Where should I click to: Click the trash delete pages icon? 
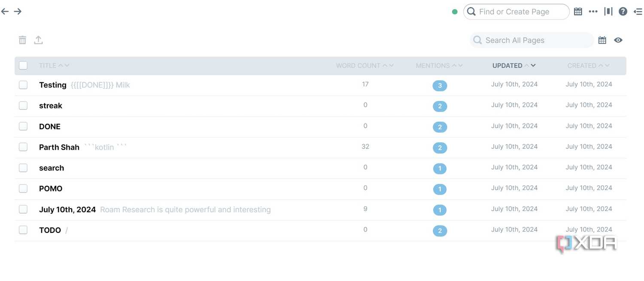click(x=22, y=40)
